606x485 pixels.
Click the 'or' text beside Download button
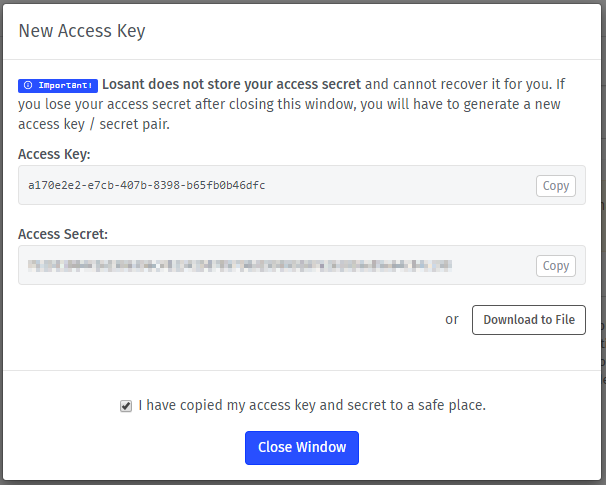coord(452,320)
